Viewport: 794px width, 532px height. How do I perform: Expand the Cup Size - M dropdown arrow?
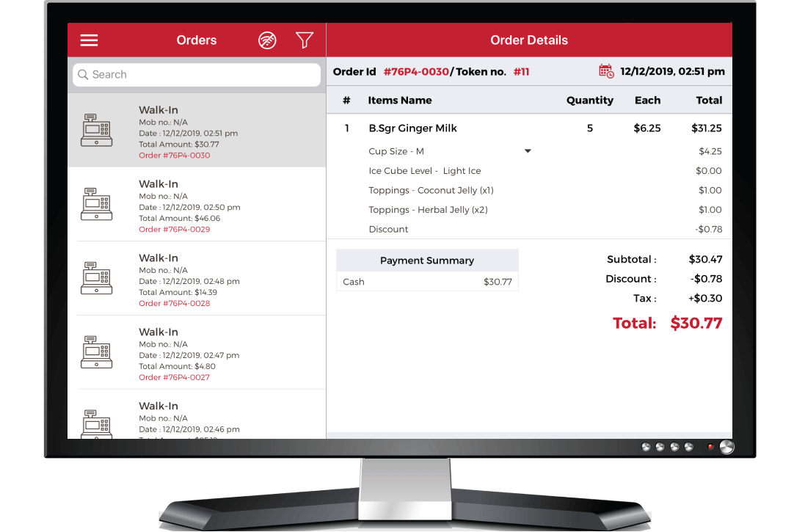[527, 151]
